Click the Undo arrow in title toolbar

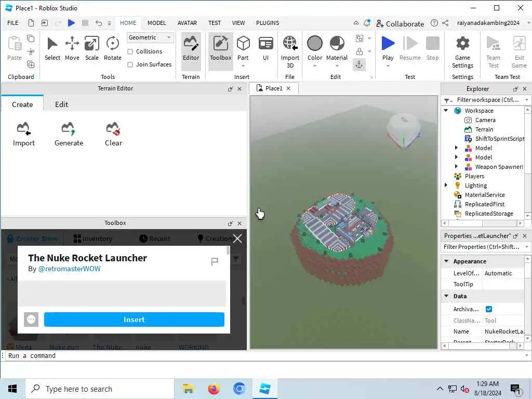coord(98,23)
